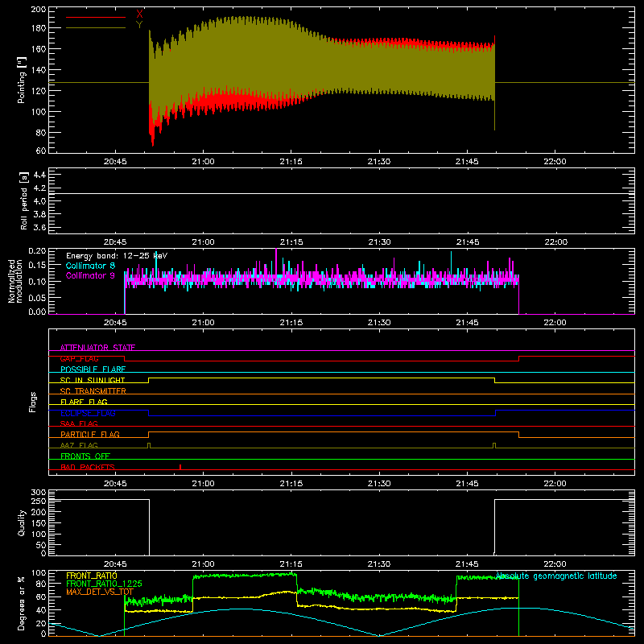Click the 'Absolute geomagnetic latitude' label

(x=556, y=576)
